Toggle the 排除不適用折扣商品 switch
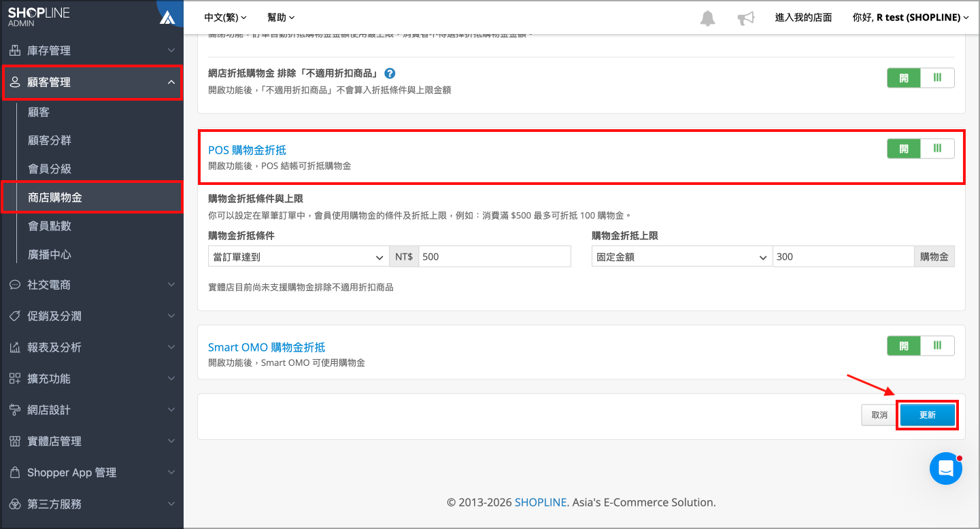 920,78
